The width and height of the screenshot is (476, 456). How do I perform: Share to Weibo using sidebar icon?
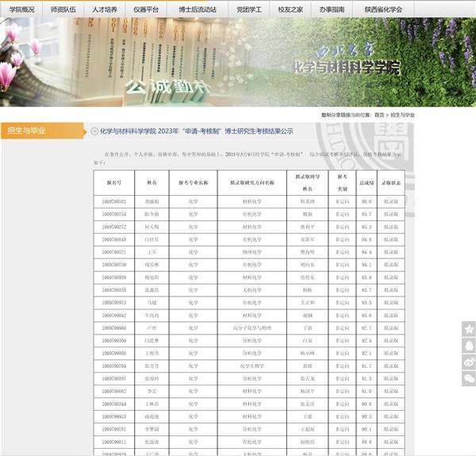[469, 362]
